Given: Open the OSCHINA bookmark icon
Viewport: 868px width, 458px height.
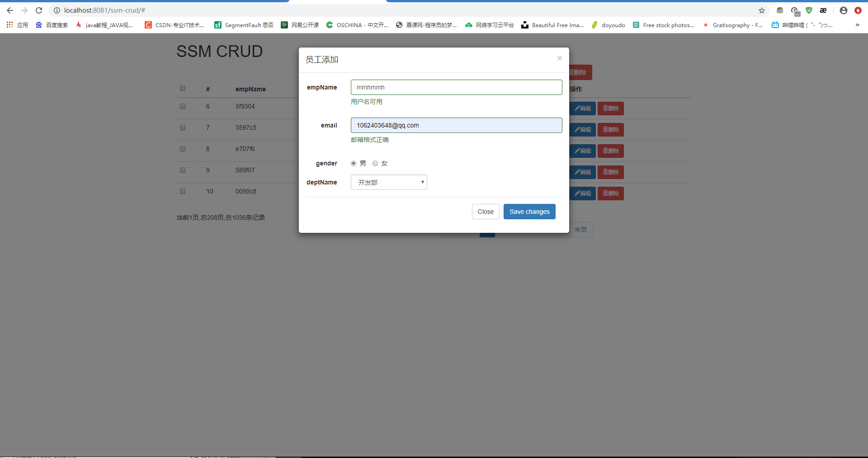Looking at the screenshot, I should tap(330, 25).
